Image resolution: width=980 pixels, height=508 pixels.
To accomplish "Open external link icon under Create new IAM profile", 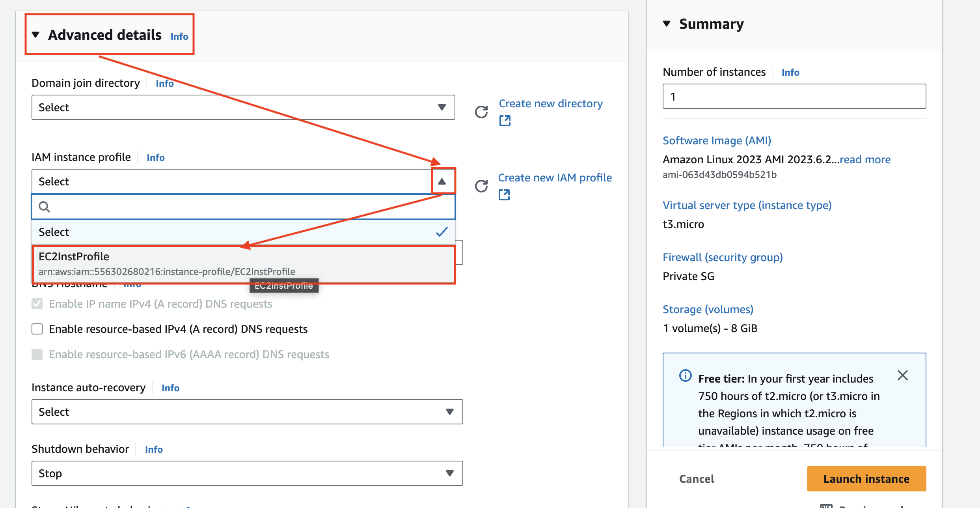I will pyautogui.click(x=504, y=195).
